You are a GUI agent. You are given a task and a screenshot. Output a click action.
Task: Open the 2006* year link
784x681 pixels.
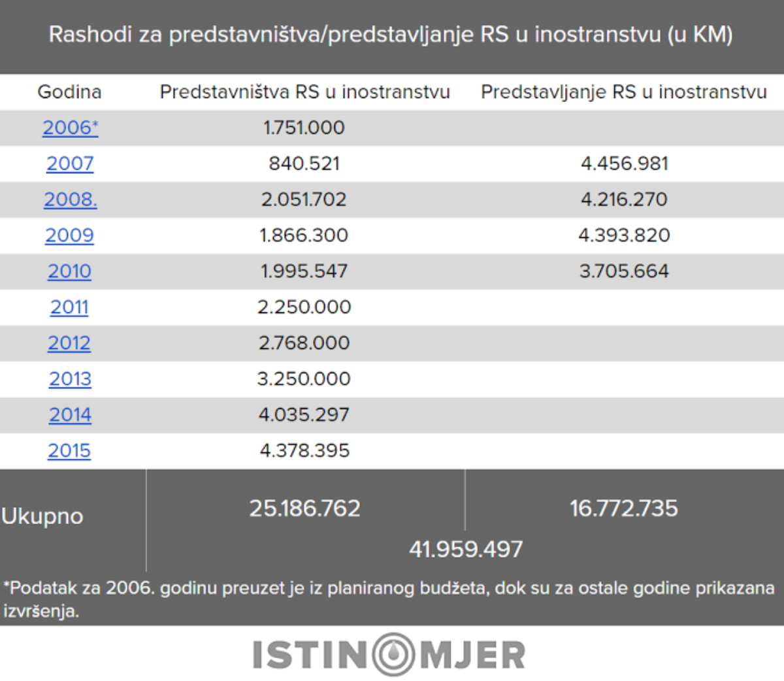[70, 127]
